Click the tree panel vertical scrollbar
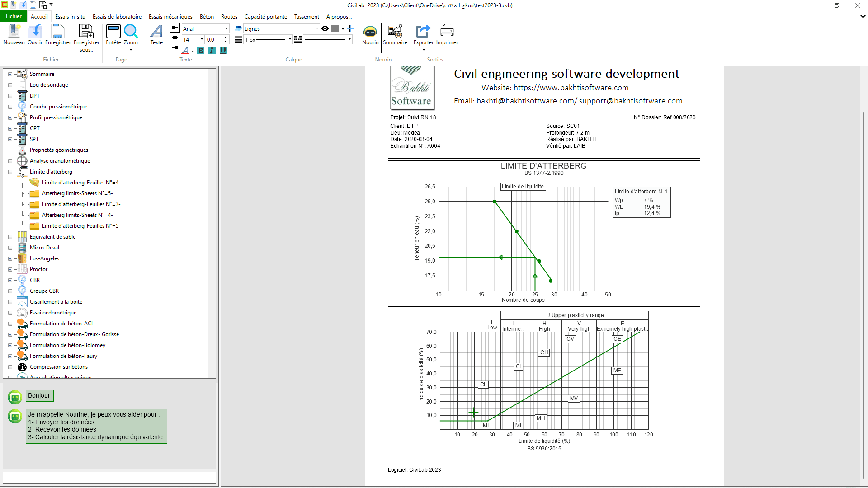This screenshot has height=488, width=868. pyautogui.click(x=212, y=176)
